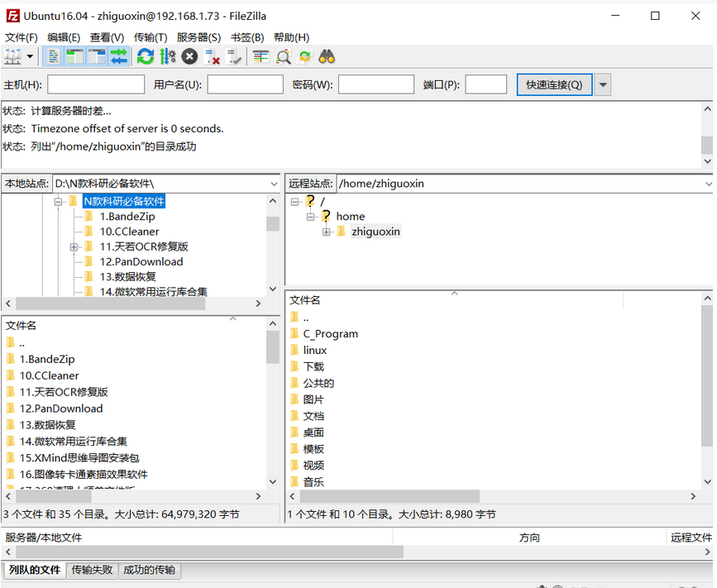
Task: Expand the zhiguoxin remote tree node
Action: pyautogui.click(x=326, y=232)
